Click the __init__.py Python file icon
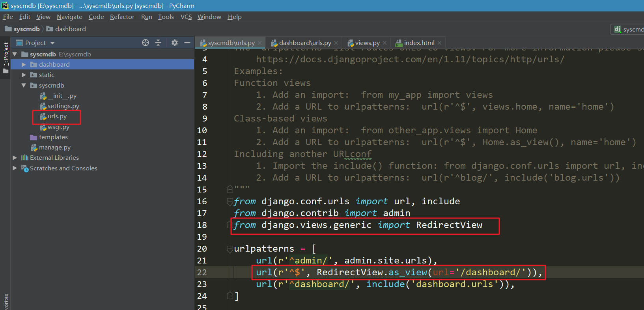The image size is (644, 310). click(43, 96)
